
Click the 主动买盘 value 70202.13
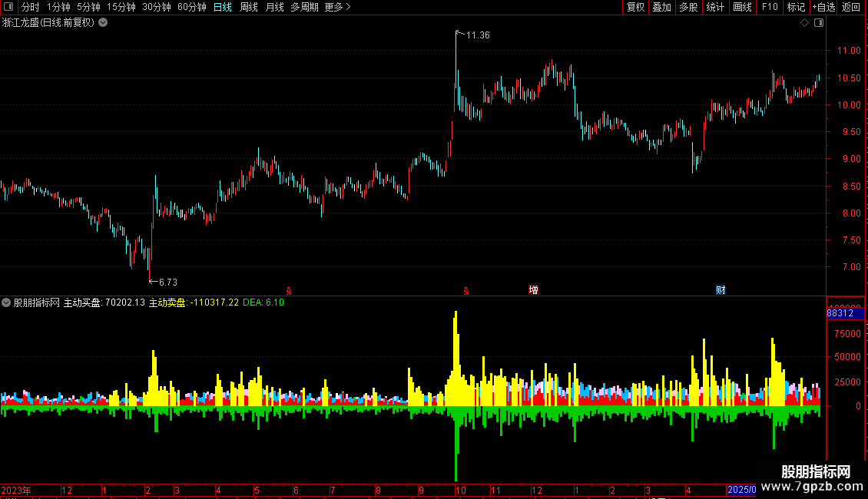[x=125, y=302]
